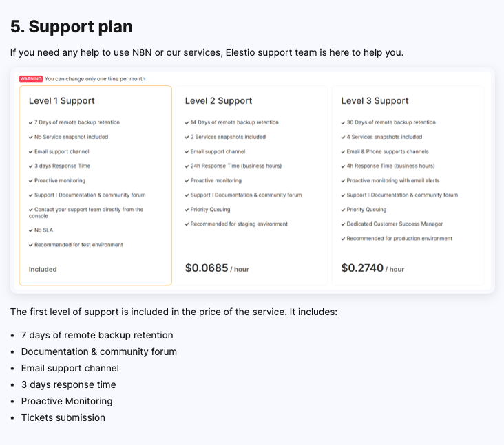Click checkmark beside Email & Phone supports channels

[343, 152]
